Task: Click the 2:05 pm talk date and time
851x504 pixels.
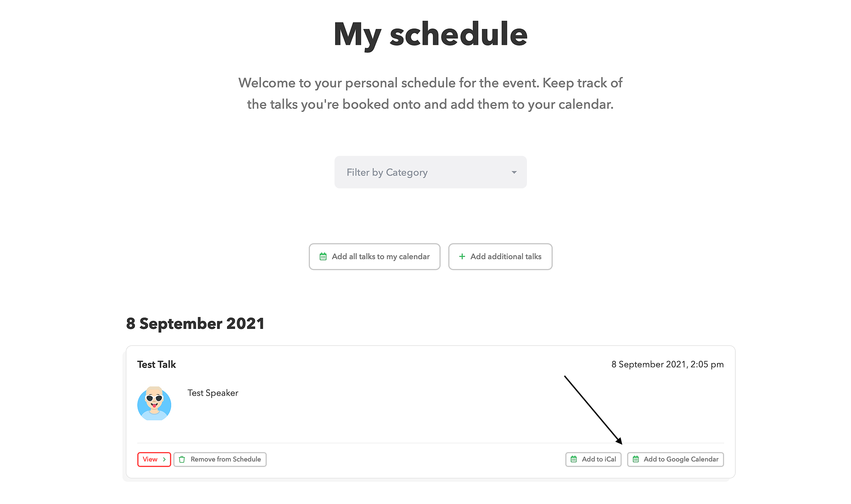Action: coord(667,364)
